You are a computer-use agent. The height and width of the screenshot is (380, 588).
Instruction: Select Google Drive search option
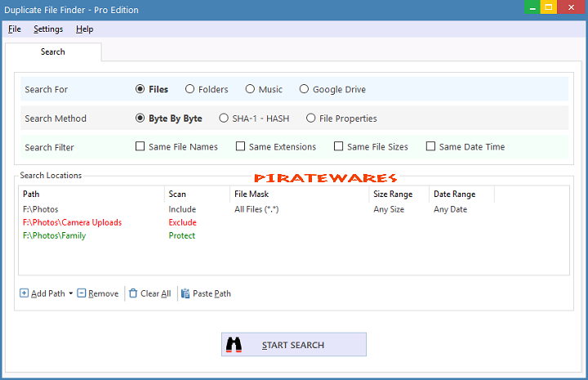point(304,89)
